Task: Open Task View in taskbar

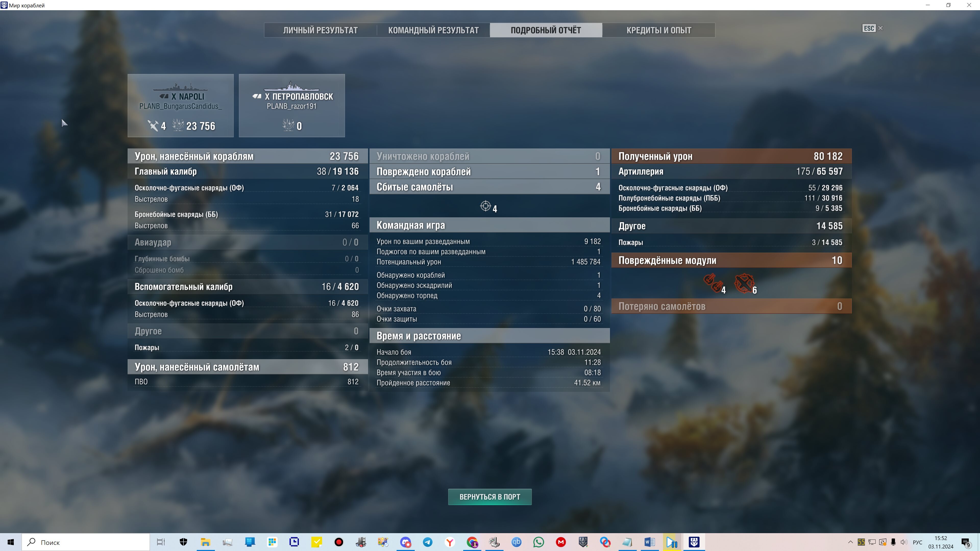Action: click(x=161, y=542)
